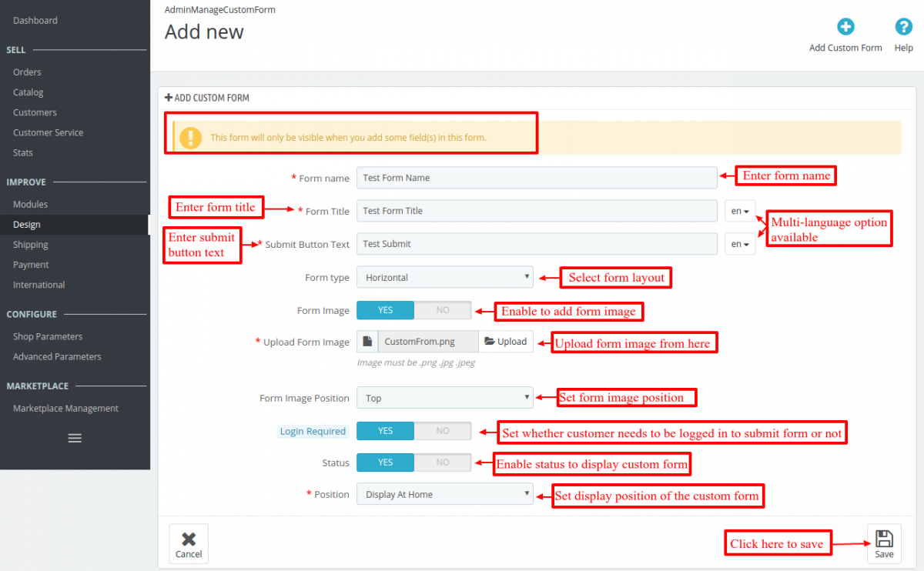Viewport: 924px width, 571px height.
Task: Open Shop Parameters in sidebar
Action: (48, 336)
